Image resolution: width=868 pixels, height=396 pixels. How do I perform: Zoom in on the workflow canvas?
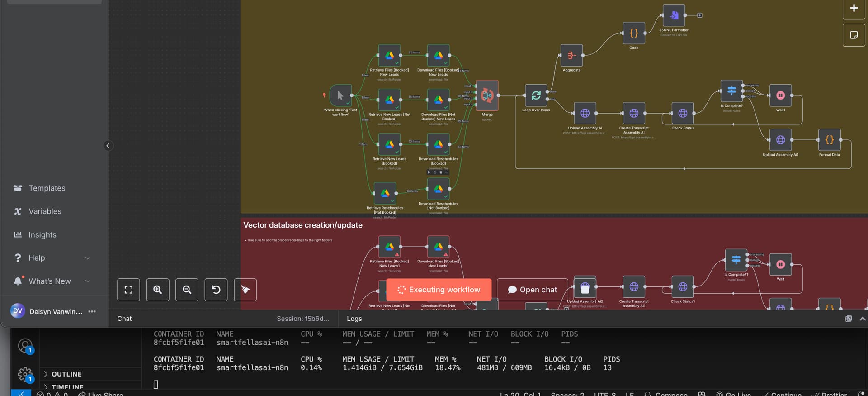158,290
